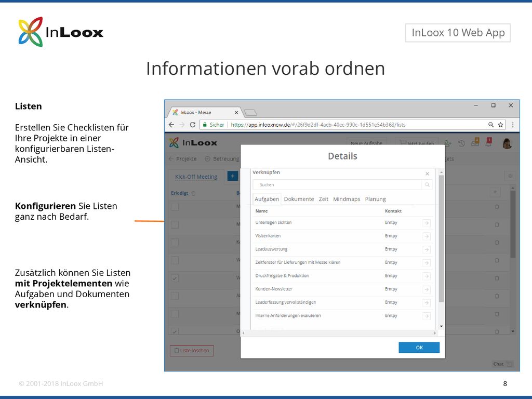Open the browser three-dots menu

pos(513,125)
